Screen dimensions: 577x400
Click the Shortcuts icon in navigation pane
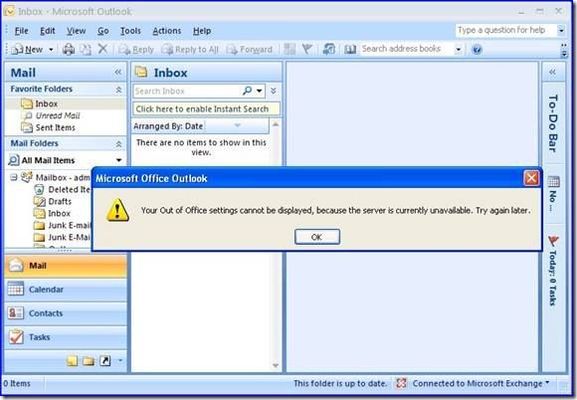105,361
